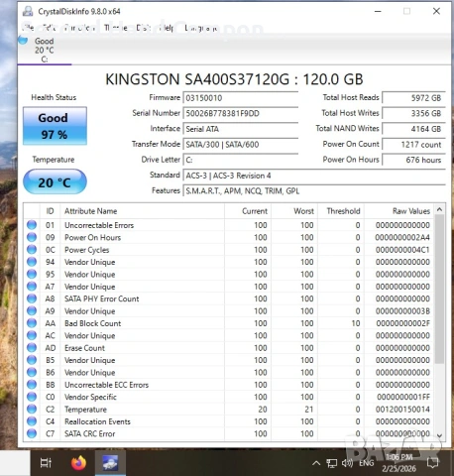Click the Power On Count value 1217 count

coord(413,145)
